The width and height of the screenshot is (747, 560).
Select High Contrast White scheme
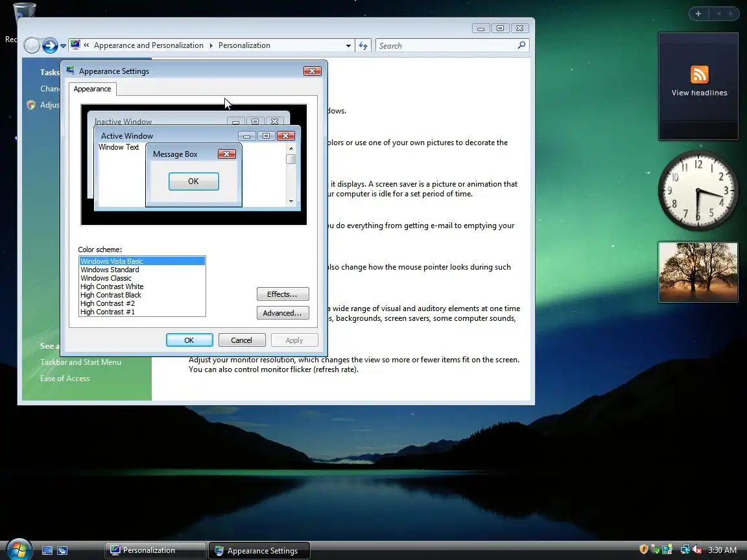point(142,286)
